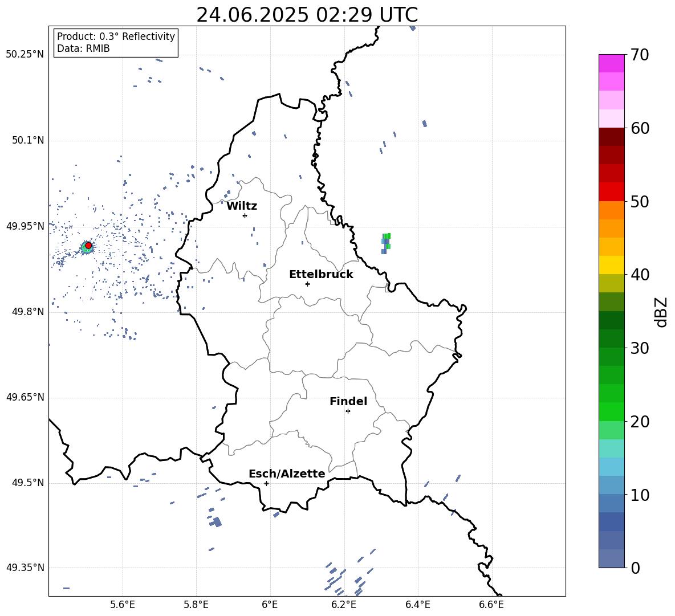
Task: Click the 6.6°E longitude label
Action: (x=491, y=605)
